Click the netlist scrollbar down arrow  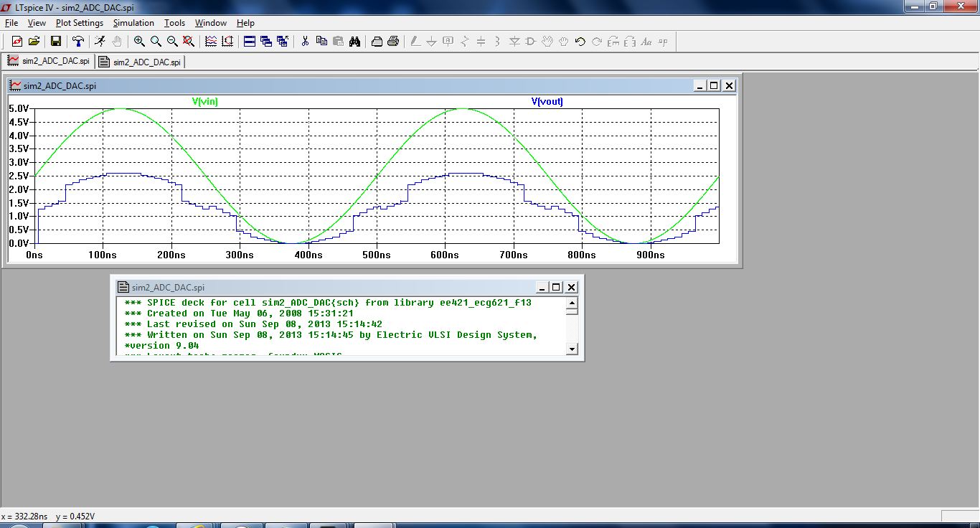(x=572, y=349)
